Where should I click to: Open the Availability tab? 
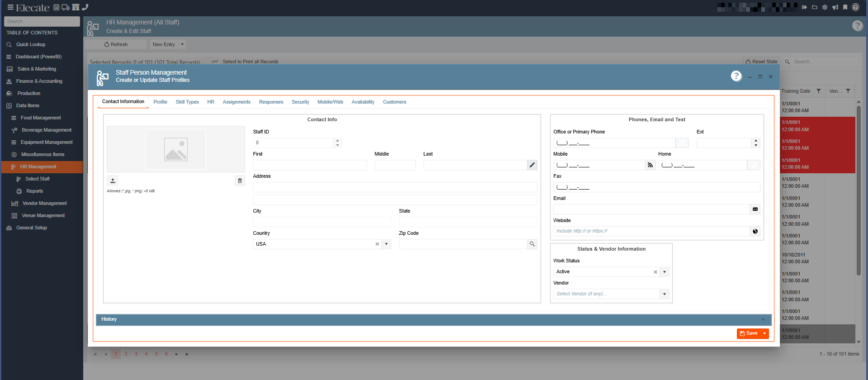(363, 102)
